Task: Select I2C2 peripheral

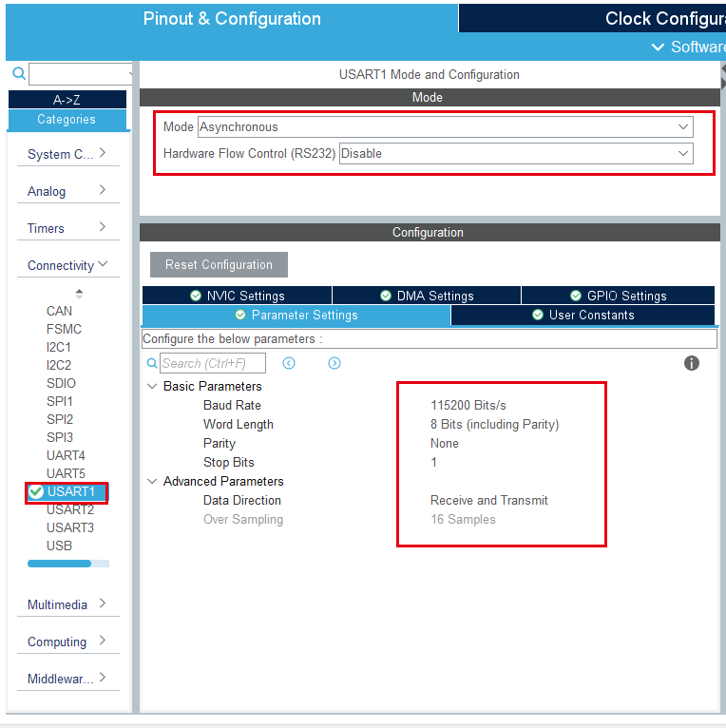Action: click(59, 365)
